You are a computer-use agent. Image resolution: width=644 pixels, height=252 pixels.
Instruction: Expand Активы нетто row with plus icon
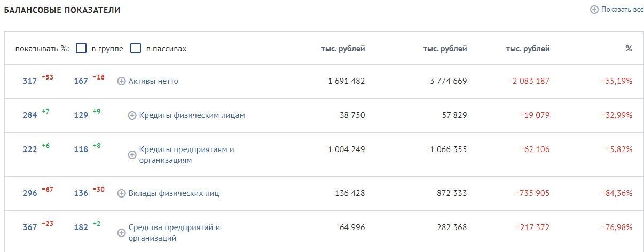point(121,81)
